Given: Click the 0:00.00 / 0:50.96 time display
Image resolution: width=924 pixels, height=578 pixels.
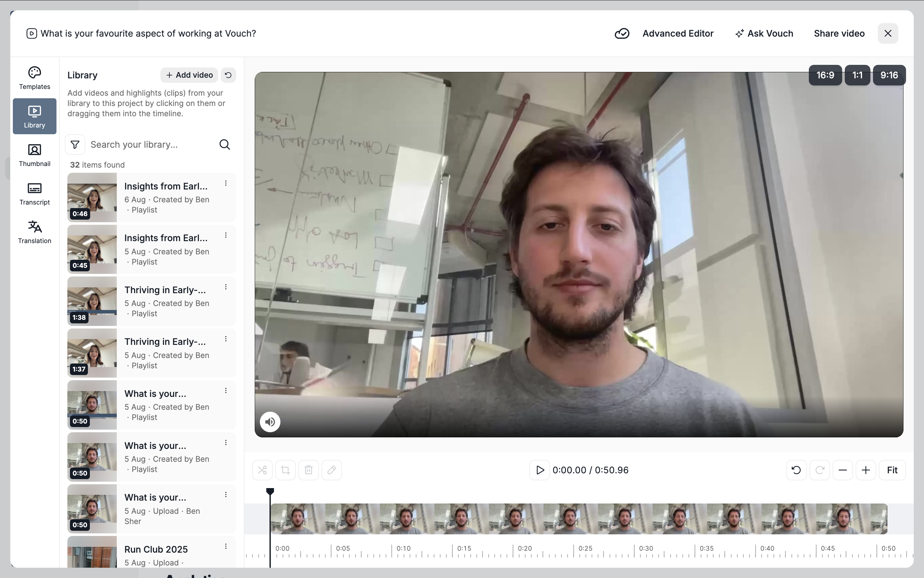Looking at the screenshot, I should click(x=591, y=470).
